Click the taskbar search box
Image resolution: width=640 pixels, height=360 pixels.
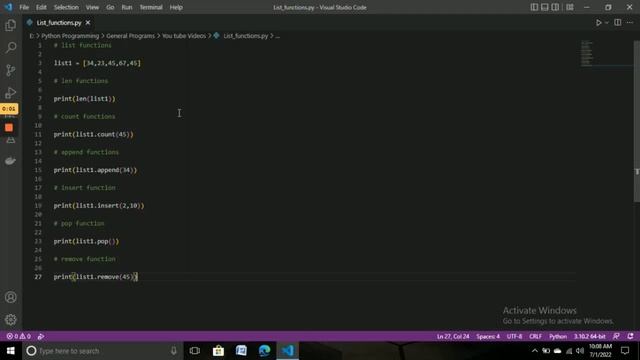102,351
